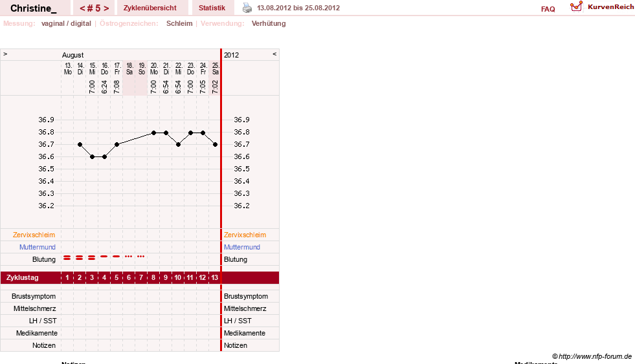
Task: Click the left Mittelschmerz row label
Action: click(35, 308)
